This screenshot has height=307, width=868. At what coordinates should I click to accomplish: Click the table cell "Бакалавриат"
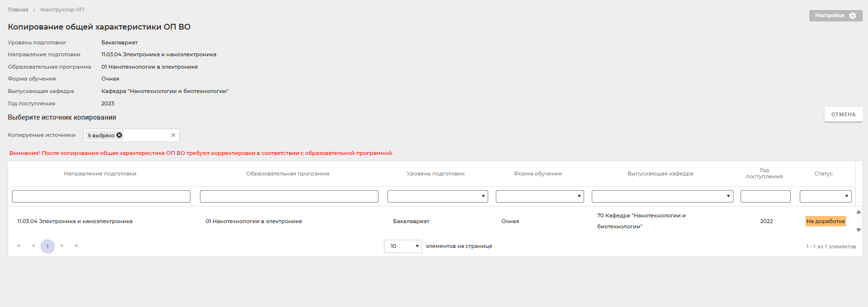[411, 221]
